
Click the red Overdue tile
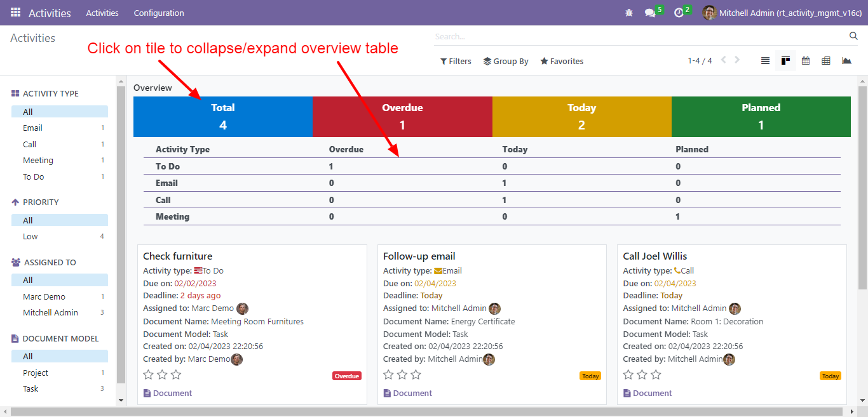[x=402, y=117]
